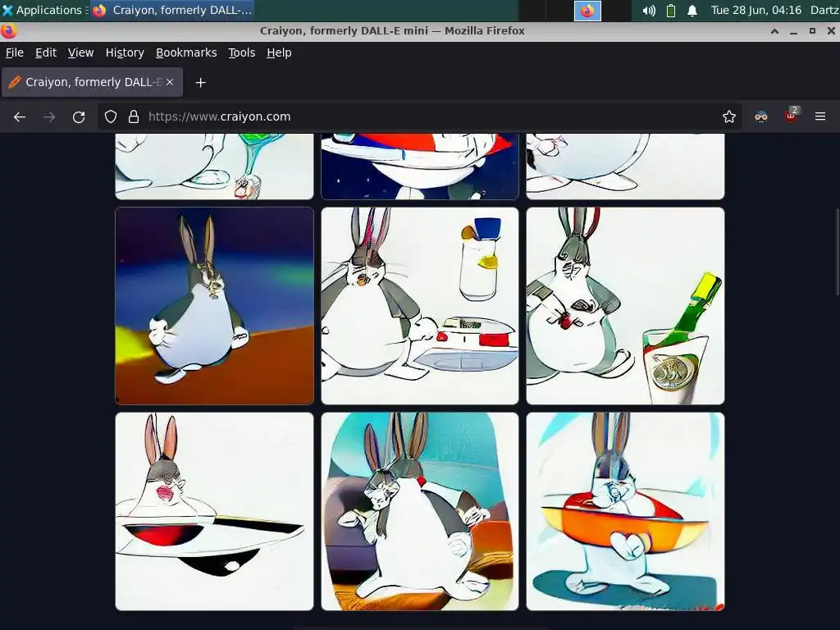Reload the Craiyon page
The image size is (840, 630).
(79, 116)
